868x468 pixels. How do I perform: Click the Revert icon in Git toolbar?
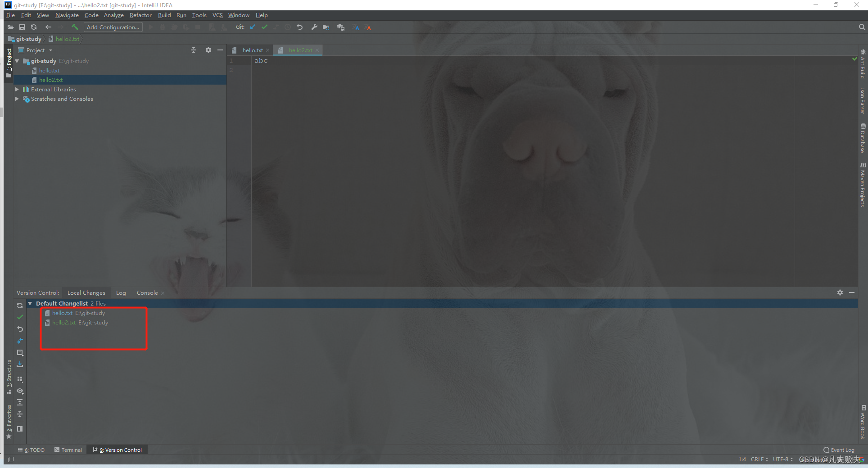[x=299, y=27]
